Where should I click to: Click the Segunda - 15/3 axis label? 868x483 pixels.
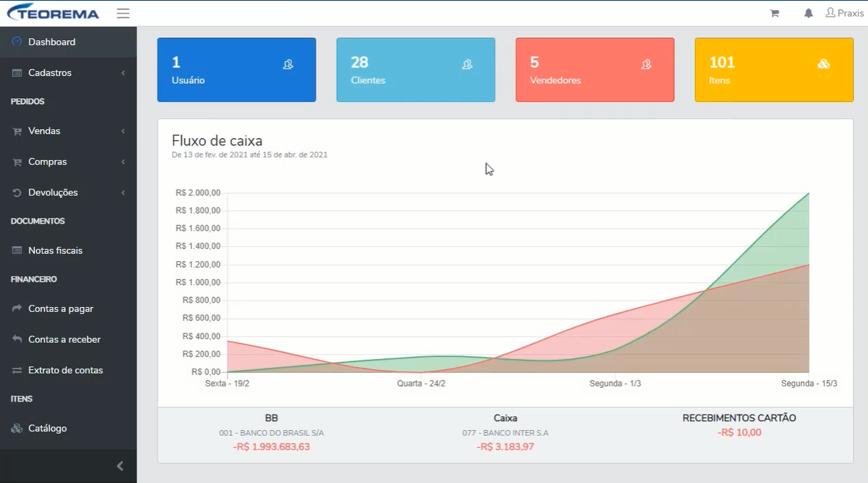click(x=809, y=384)
